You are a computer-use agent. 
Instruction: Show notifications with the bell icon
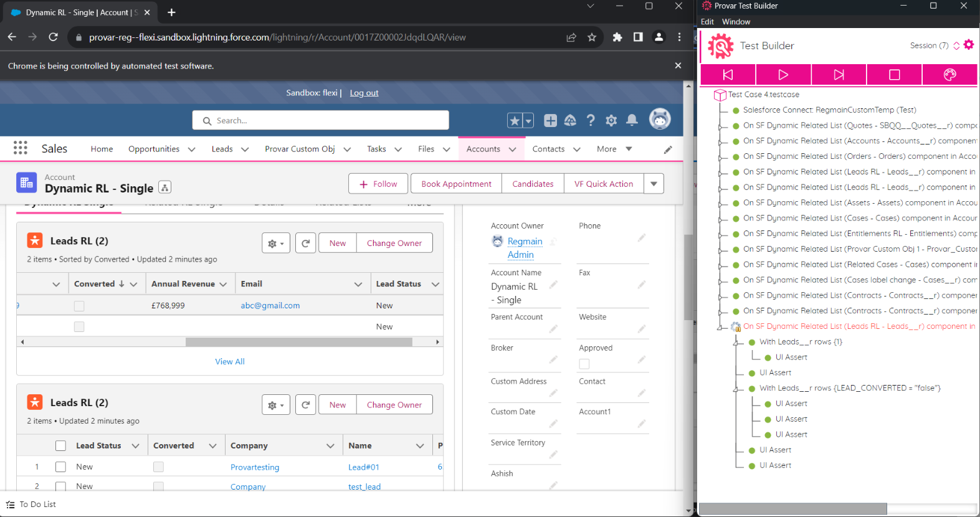[632, 120]
